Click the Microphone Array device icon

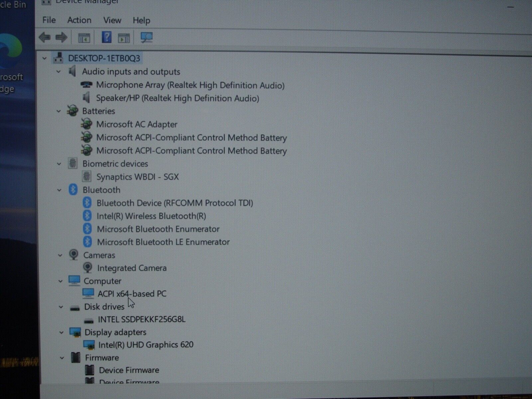(86, 85)
